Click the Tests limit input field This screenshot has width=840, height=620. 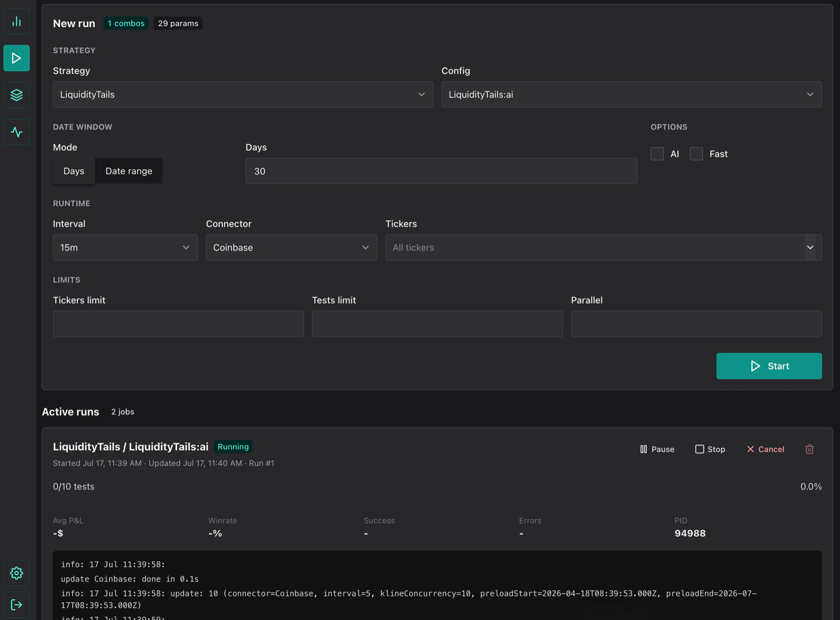tap(437, 324)
